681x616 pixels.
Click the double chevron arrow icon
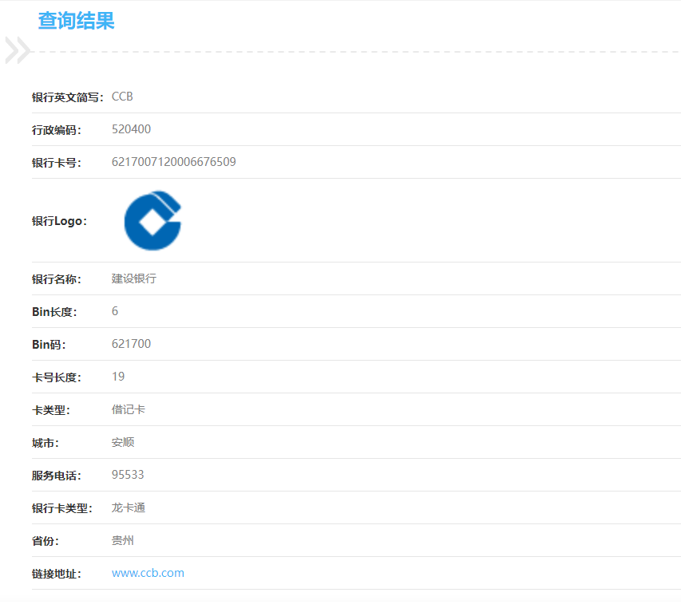[18, 50]
